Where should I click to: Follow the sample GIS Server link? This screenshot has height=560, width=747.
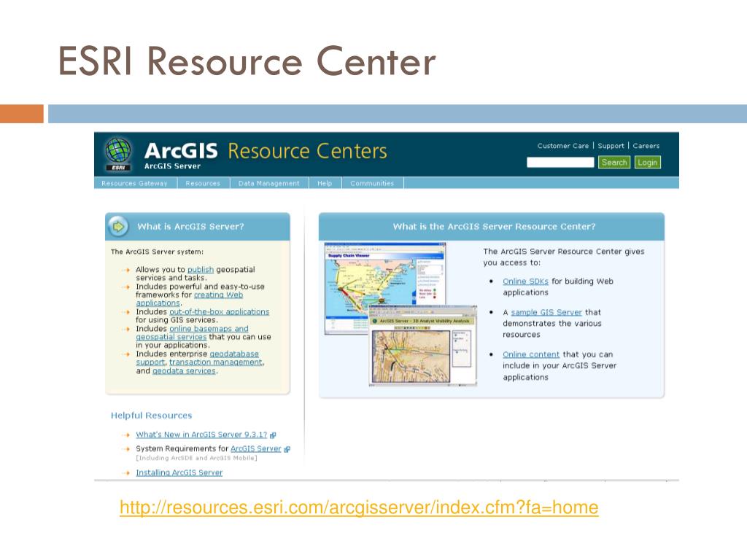click(546, 312)
